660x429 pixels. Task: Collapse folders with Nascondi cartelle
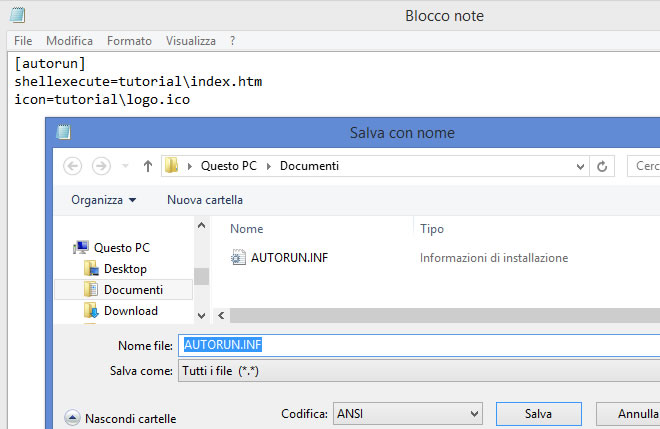tap(120, 418)
